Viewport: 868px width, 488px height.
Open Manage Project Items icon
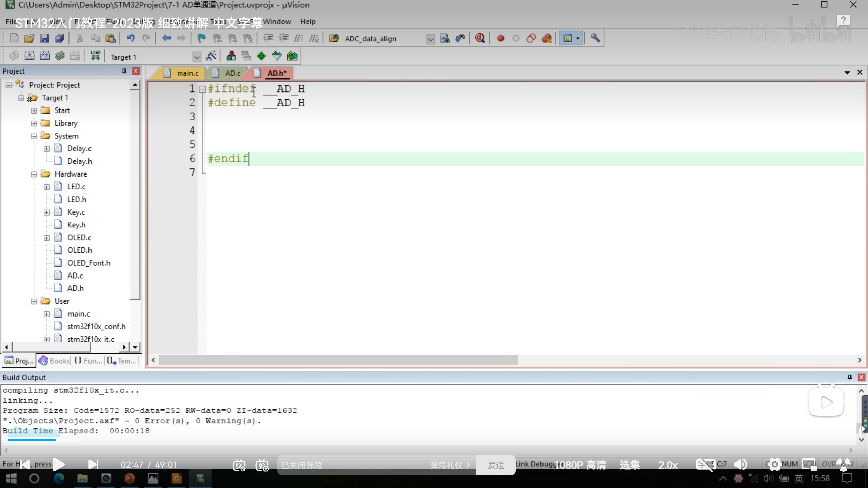231,56
